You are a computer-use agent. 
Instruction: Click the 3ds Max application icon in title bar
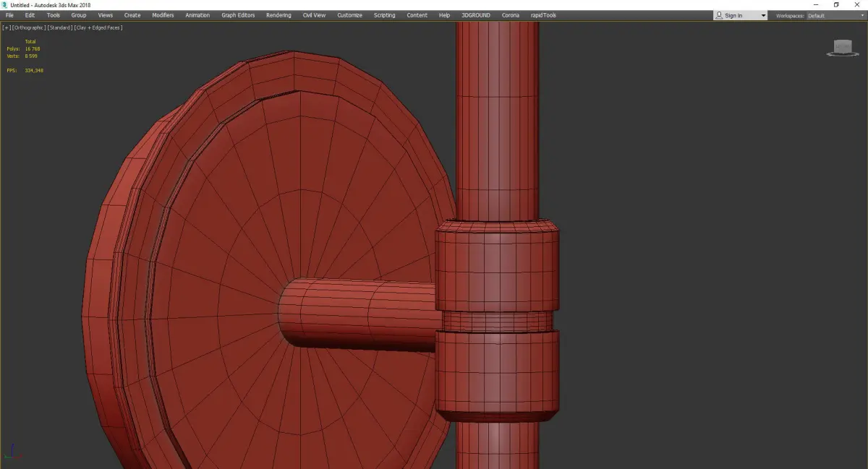point(4,4)
